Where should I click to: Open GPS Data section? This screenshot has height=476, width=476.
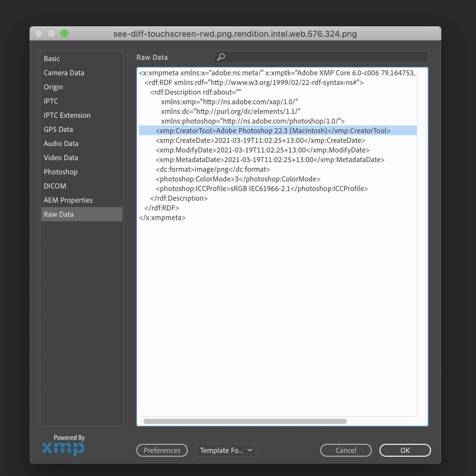coord(81,129)
